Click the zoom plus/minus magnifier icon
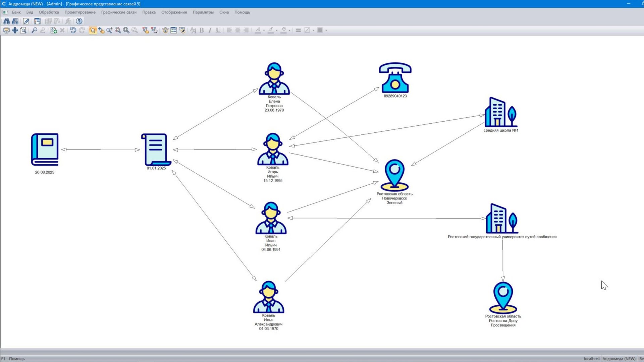This screenshot has height=362, width=644. (109, 30)
